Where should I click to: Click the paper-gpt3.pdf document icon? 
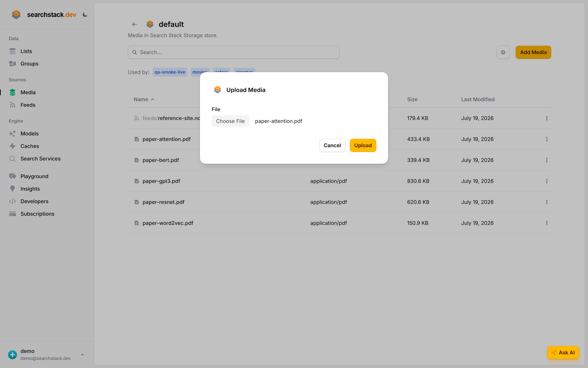click(x=137, y=181)
